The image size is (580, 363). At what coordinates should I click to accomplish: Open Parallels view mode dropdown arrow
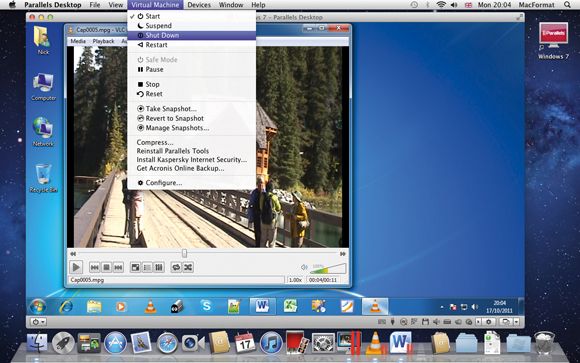517,322
